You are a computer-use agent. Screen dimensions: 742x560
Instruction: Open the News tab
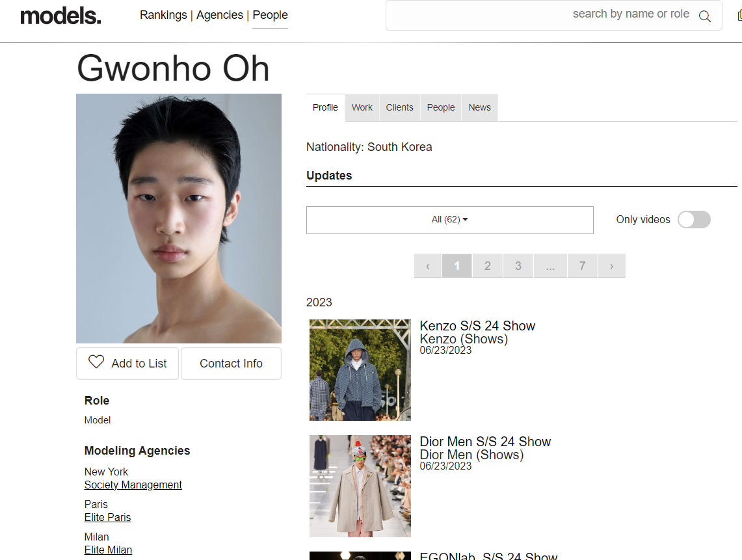[x=479, y=108]
